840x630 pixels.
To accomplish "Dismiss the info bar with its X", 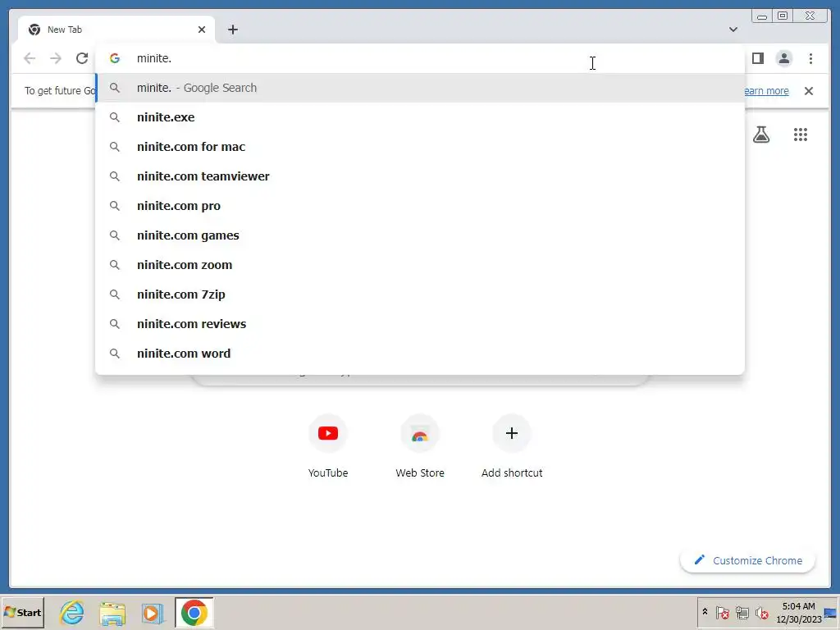I will pos(808,91).
